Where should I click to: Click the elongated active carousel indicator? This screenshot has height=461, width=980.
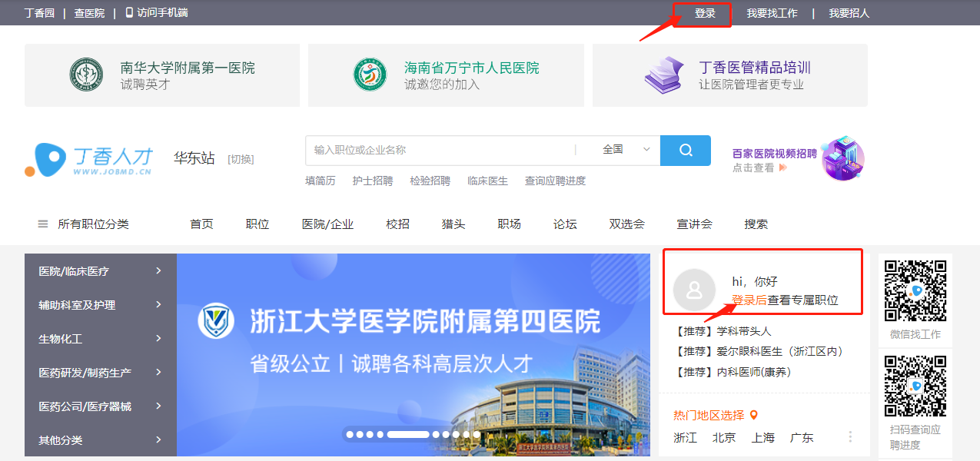[408, 434]
